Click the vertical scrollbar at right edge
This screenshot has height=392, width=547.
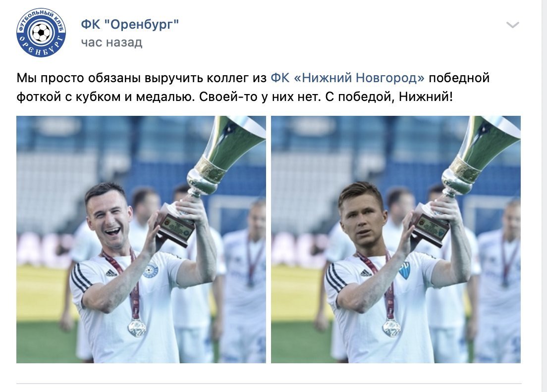[544, 196]
